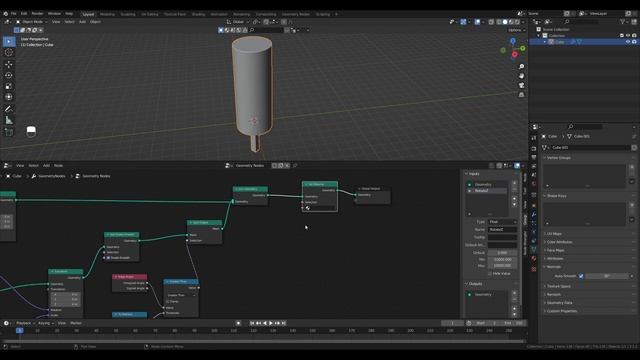This screenshot has height=360, width=640.
Task: Toggle visibility eye of Cube in outliner
Action: (x=628, y=42)
